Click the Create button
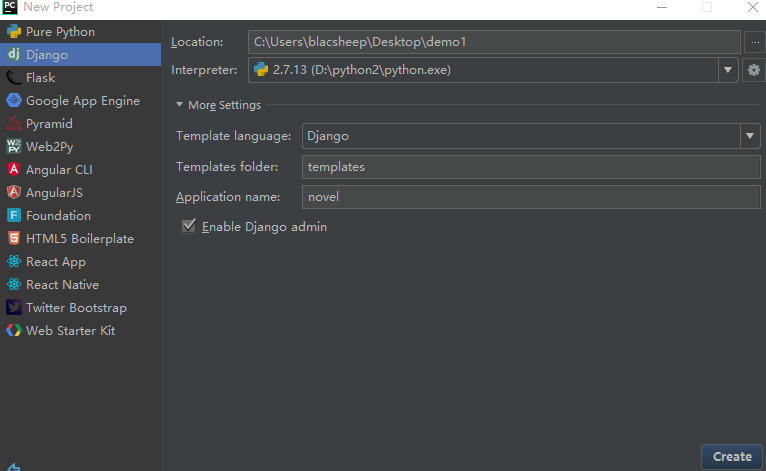Image resolution: width=766 pixels, height=471 pixels. (x=732, y=456)
